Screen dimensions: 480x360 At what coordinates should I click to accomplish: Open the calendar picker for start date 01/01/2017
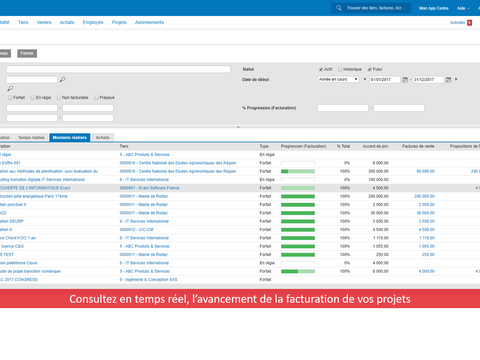(x=405, y=80)
